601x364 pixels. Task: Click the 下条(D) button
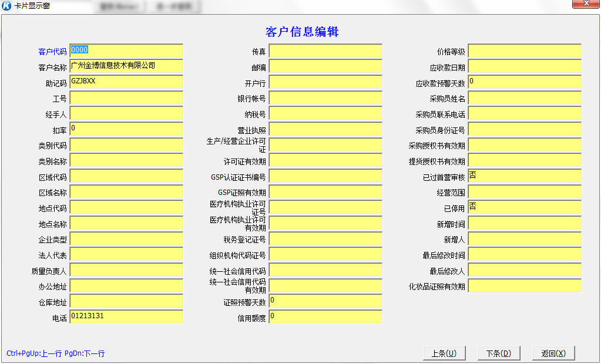pyautogui.click(x=499, y=352)
